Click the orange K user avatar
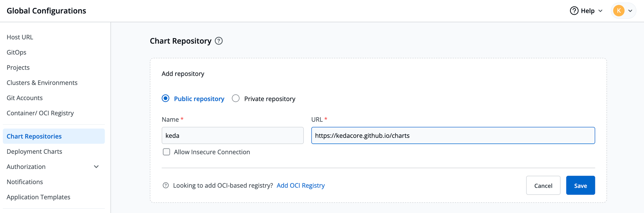 pos(619,11)
